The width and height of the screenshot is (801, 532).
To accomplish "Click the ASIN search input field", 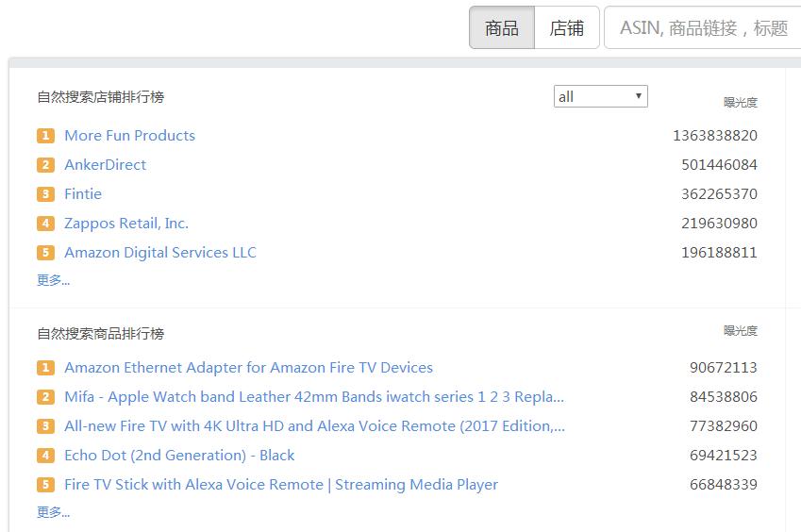I will click(703, 28).
